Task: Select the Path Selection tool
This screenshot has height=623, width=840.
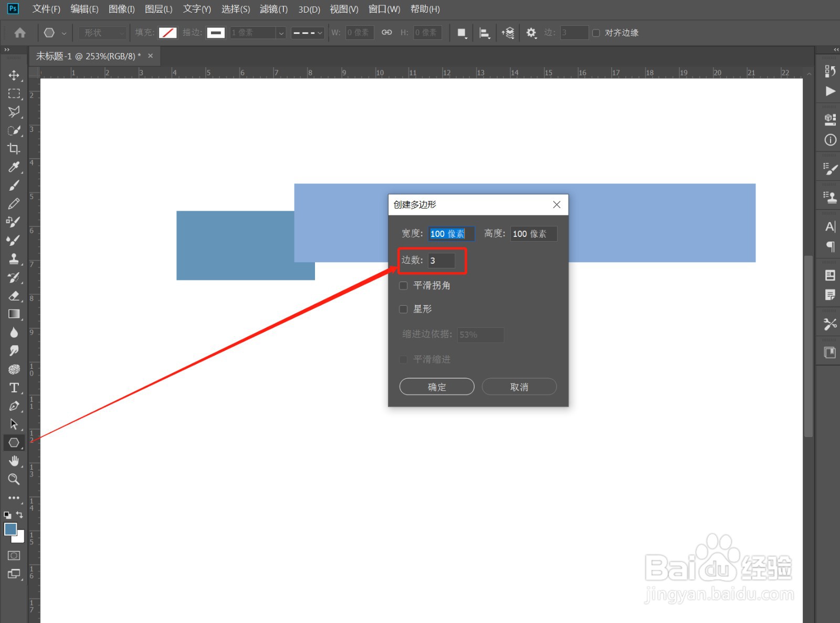Action: click(14, 424)
